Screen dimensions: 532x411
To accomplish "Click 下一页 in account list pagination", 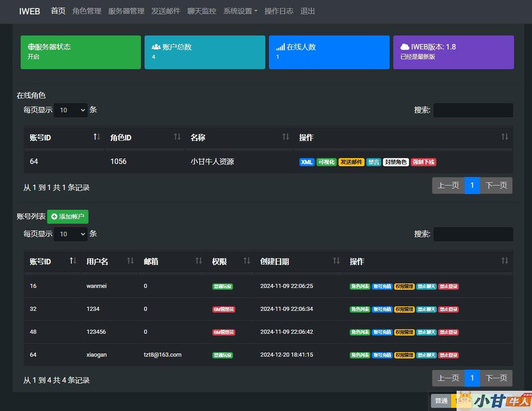I will tap(496, 378).
